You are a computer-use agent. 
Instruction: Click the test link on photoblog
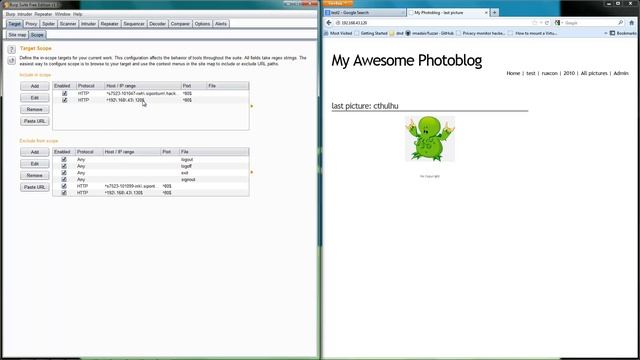coord(531,73)
